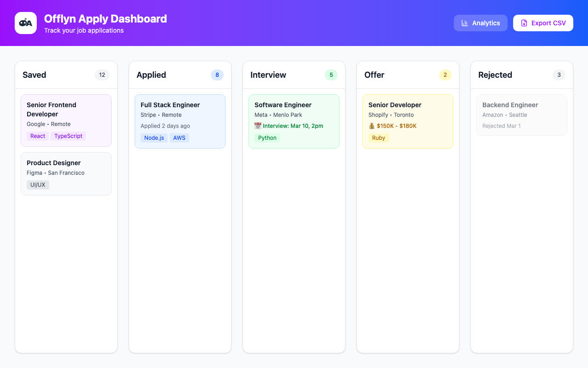Click the money bag icon on salary range
The height and width of the screenshot is (368, 588).
[372, 126]
